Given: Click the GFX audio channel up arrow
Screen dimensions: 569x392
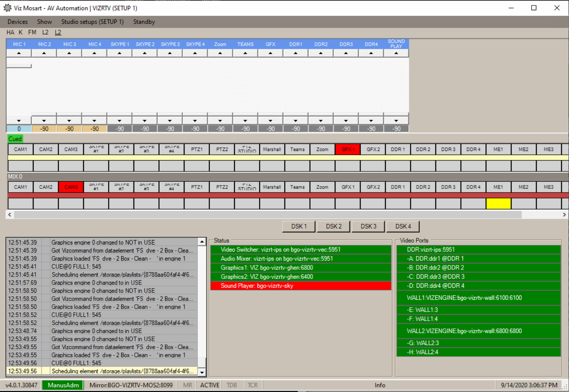Looking at the screenshot, I should click(270, 53).
